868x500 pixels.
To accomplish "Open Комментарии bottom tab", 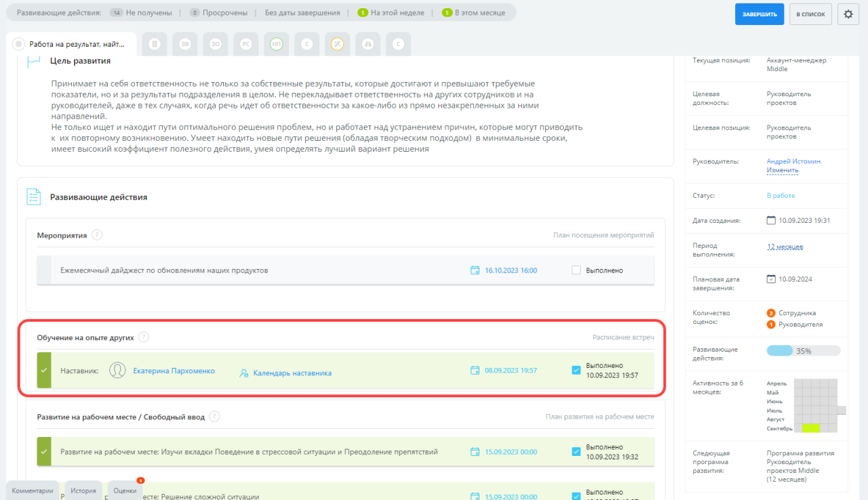I will click(x=32, y=491).
